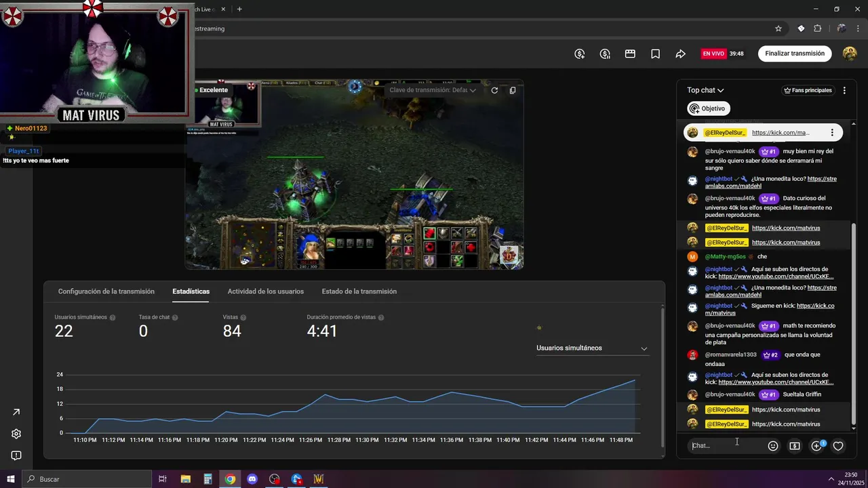Click help icon next to Vistas
Image resolution: width=868 pixels, height=488 pixels.
pos(243,318)
